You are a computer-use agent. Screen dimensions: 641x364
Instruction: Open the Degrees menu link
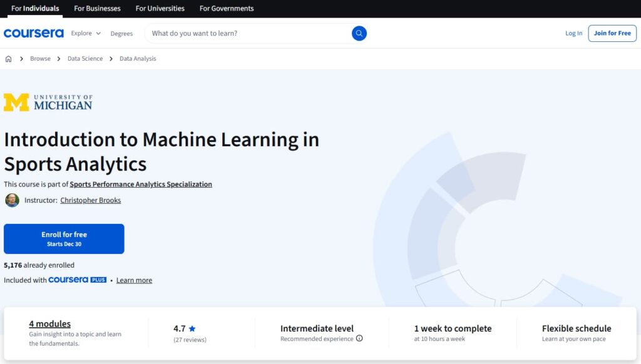pos(121,34)
